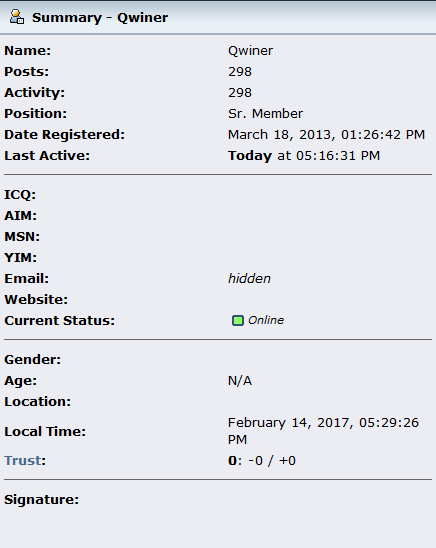
Task: Click the Sr. Member position text
Action: 266,114
